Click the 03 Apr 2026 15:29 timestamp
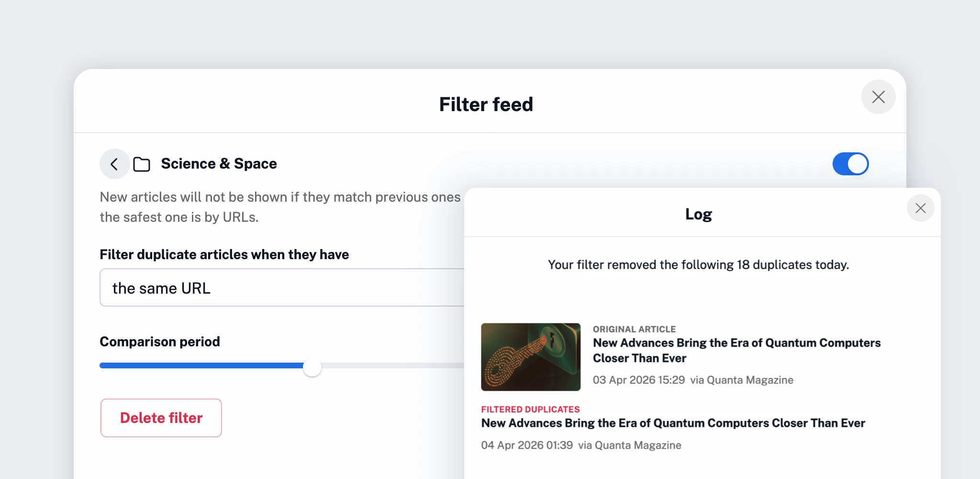The image size is (980, 479). click(638, 380)
